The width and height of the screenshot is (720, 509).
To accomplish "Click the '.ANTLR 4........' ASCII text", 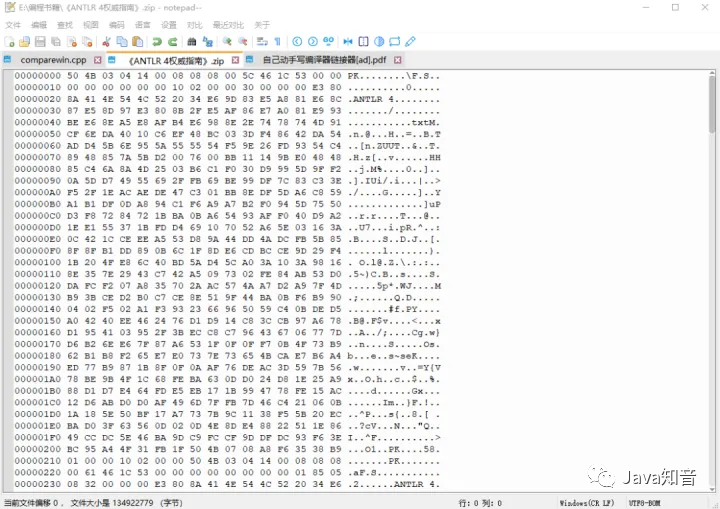I will coord(394,99).
